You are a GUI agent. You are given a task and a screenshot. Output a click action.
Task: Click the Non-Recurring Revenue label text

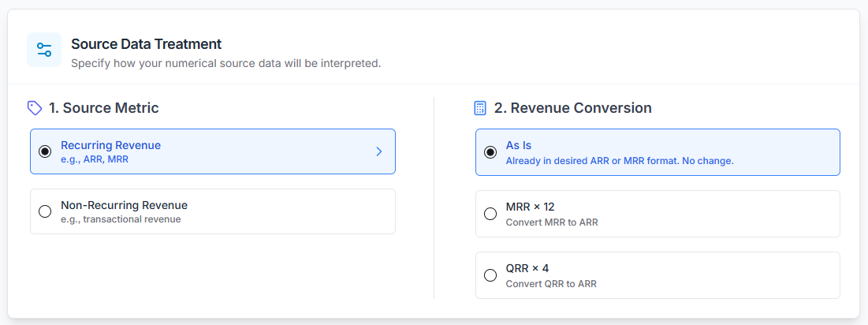coord(124,205)
